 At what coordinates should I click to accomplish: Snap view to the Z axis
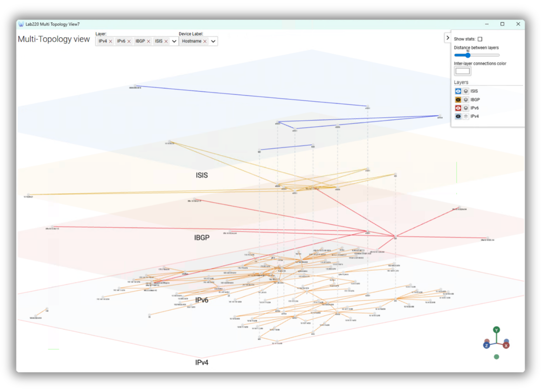(x=486, y=346)
